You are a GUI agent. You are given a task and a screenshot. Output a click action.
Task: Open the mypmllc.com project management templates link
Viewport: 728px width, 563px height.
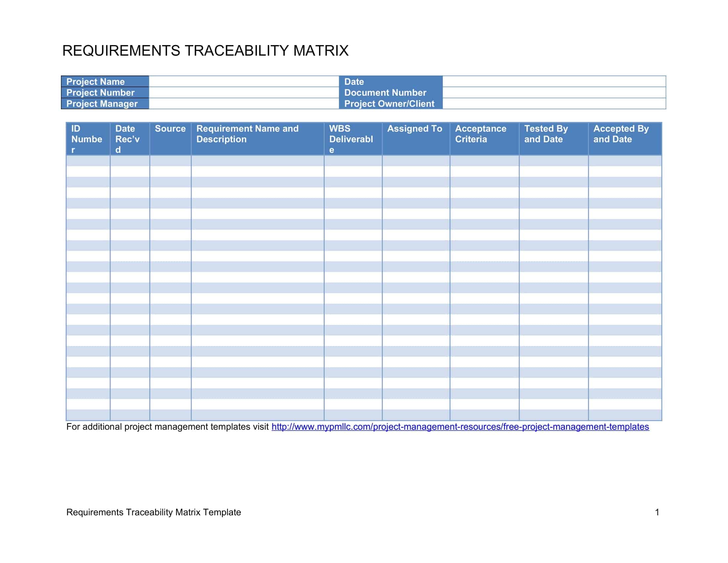click(x=460, y=427)
